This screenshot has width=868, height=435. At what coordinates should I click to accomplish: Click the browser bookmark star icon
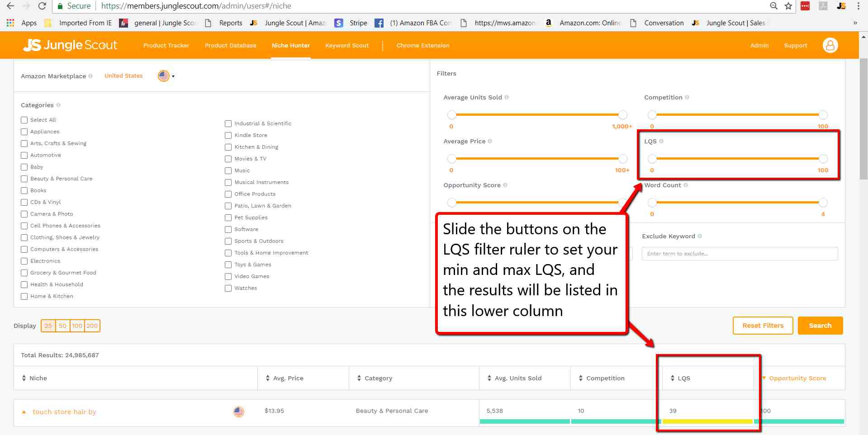788,6
